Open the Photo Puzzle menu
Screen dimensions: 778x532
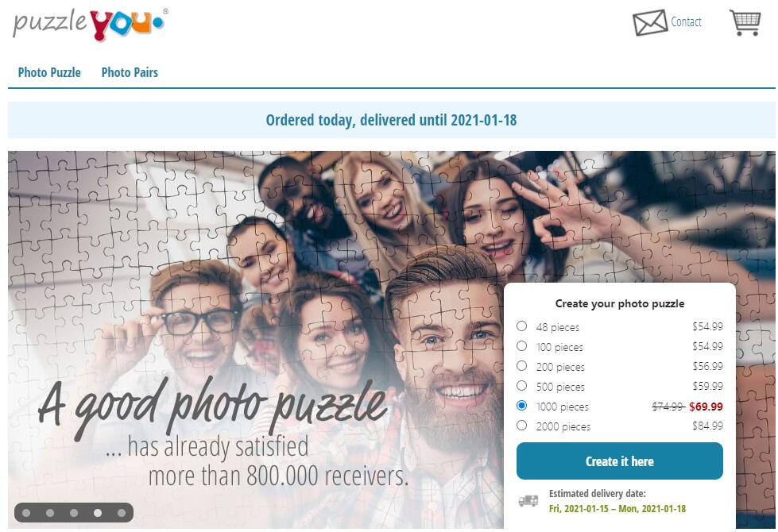[49, 72]
